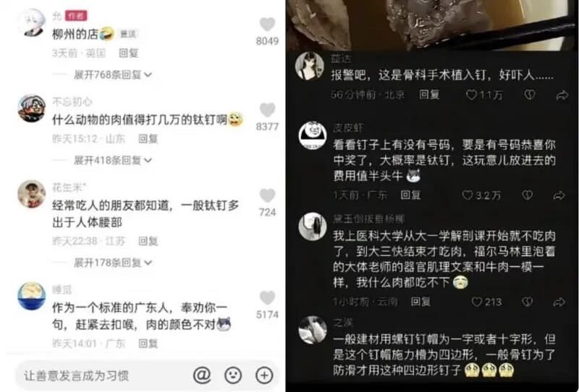Screen dimensions: 579x392
Task: Click the plus icon in comment bar
Action: 264,375
